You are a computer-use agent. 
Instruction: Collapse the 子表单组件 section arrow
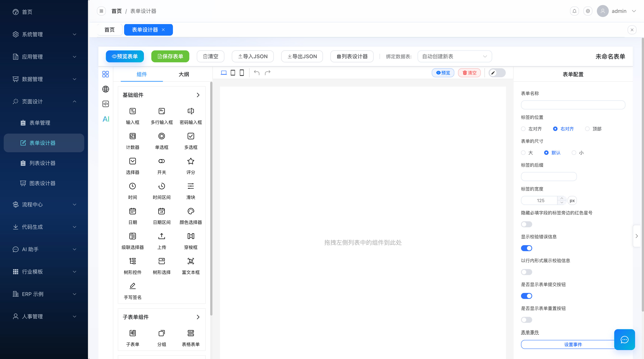tap(198, 317)
